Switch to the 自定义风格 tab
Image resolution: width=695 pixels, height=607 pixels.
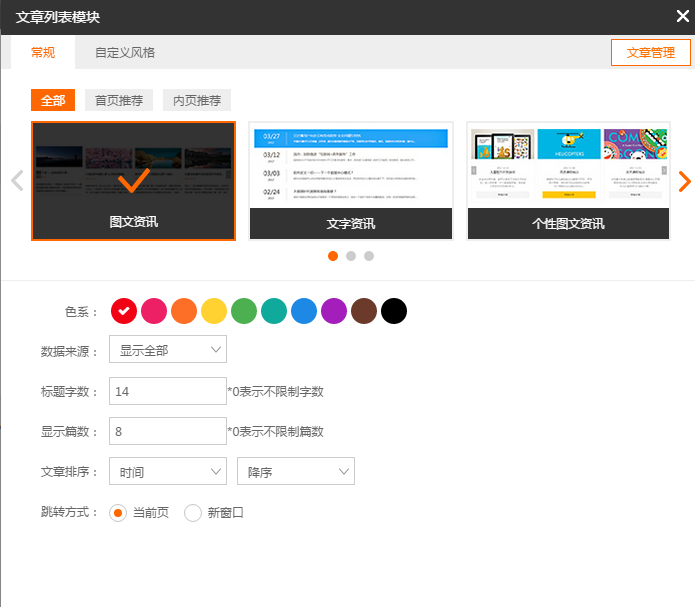(x=125, y=53)
